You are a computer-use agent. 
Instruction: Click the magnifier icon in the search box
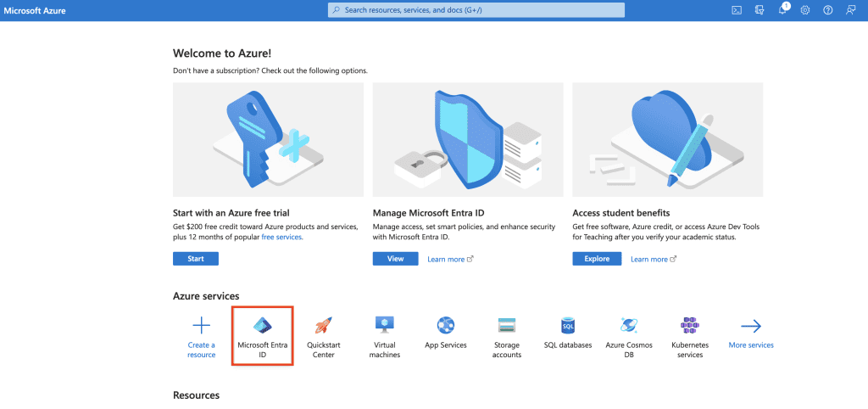336,10
